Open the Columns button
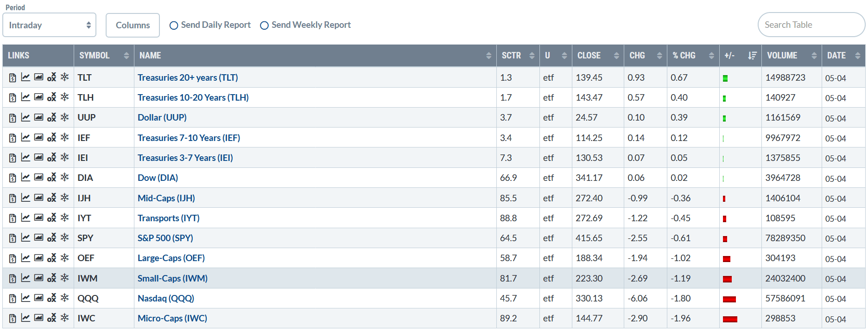The image size is (868, 333). click(x=133, y=25)
